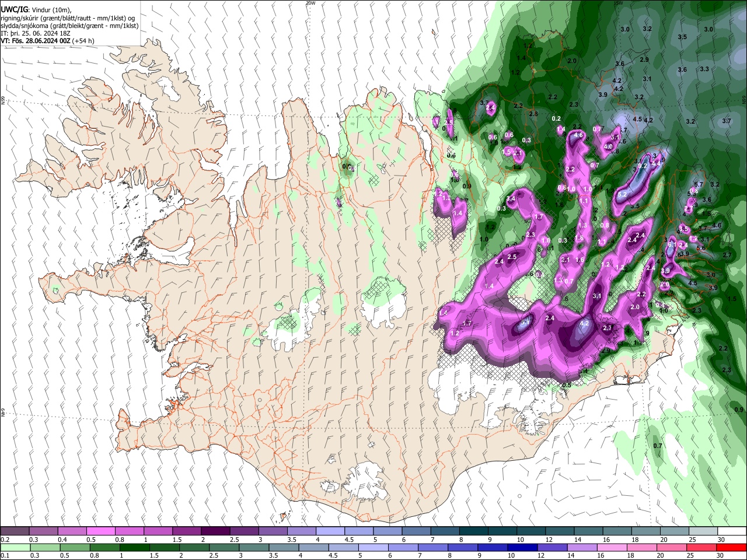Screen dimensions: 747x560
Task: Click the dark plum 0.2 swatch in upper legend
Action: point(15,531)
